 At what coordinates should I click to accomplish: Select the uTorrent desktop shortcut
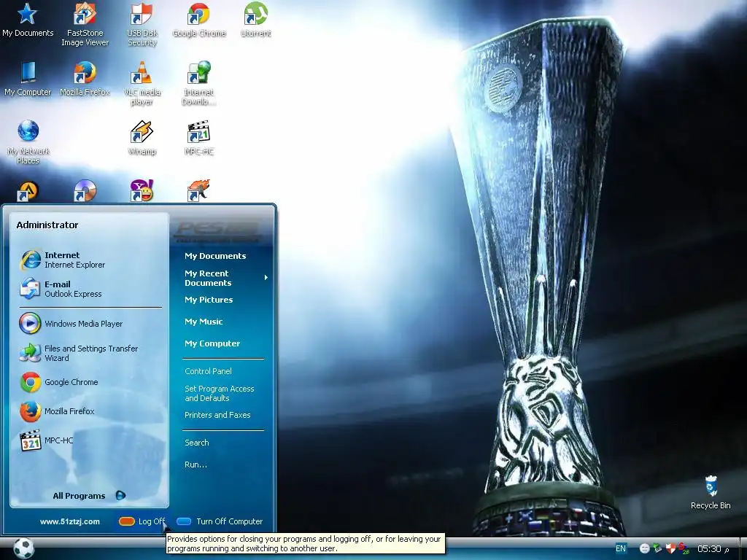tap(256, 20)
